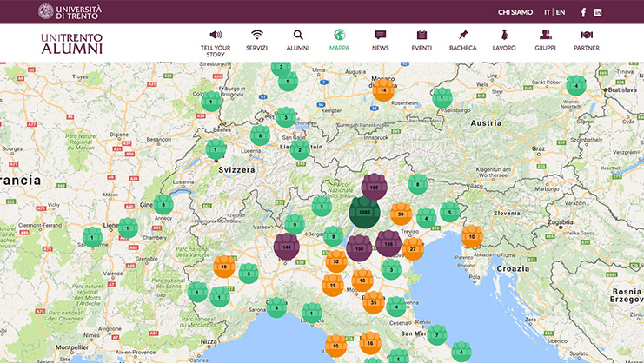Open the Tell Your Story megaphone icon

click(x=216, y=35)
